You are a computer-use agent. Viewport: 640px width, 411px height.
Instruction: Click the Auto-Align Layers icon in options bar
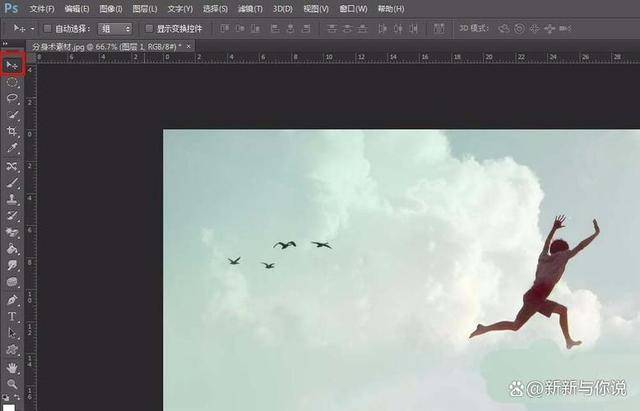(439, 29)
